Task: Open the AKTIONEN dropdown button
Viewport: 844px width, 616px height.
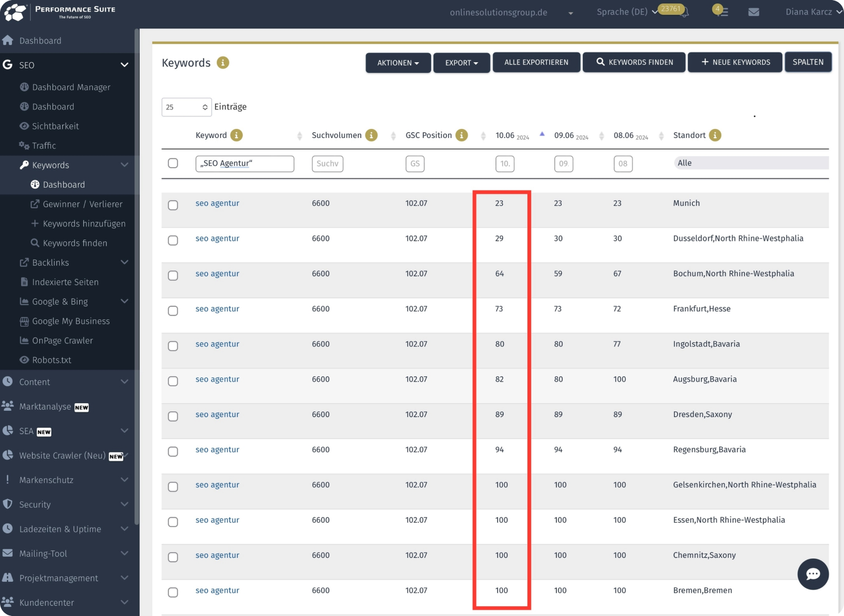Action: (398, 63)
